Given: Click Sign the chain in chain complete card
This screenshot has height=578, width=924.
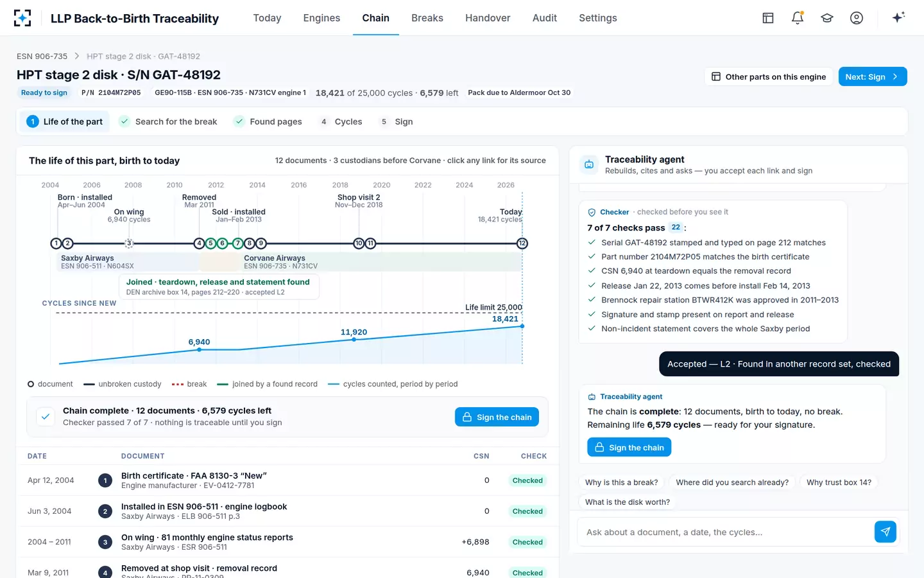Looking at the screenshot, I should point(497,417).
